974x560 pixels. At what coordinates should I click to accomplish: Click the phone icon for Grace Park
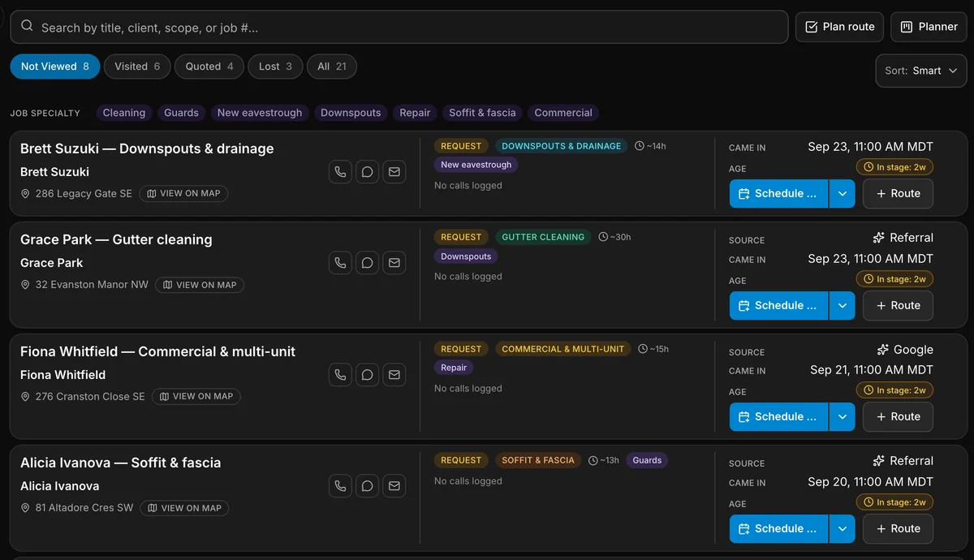(340, 263)
